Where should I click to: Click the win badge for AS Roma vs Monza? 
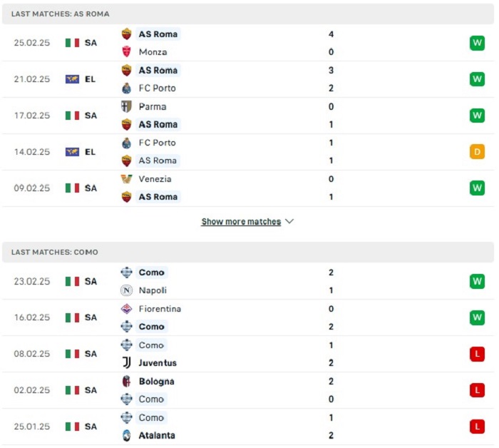click(x=477, y=43)
